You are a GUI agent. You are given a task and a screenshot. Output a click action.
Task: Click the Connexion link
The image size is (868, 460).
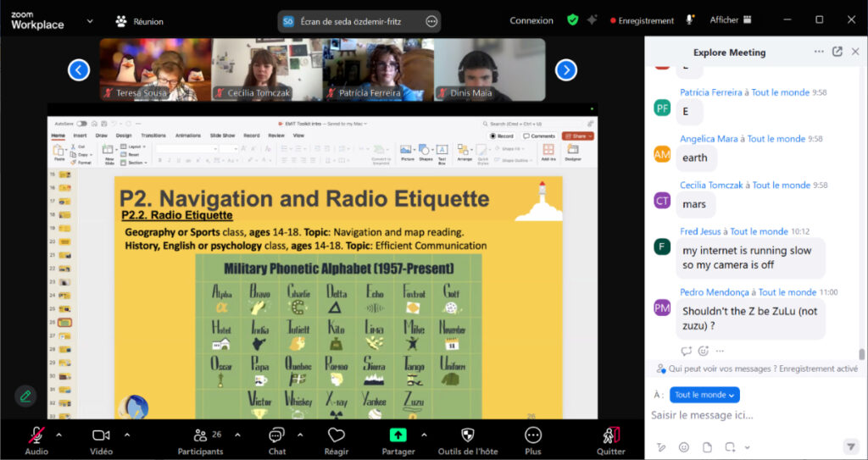531,20
